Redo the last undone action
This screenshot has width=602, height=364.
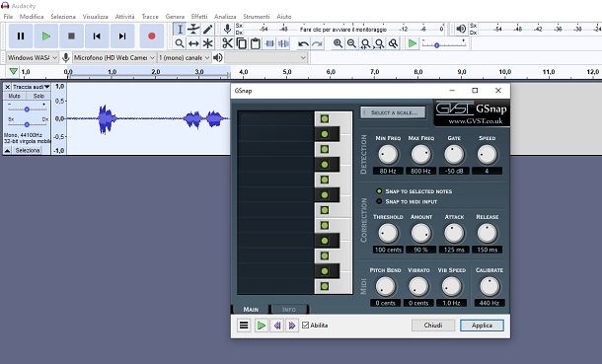(x=317, y=43)
